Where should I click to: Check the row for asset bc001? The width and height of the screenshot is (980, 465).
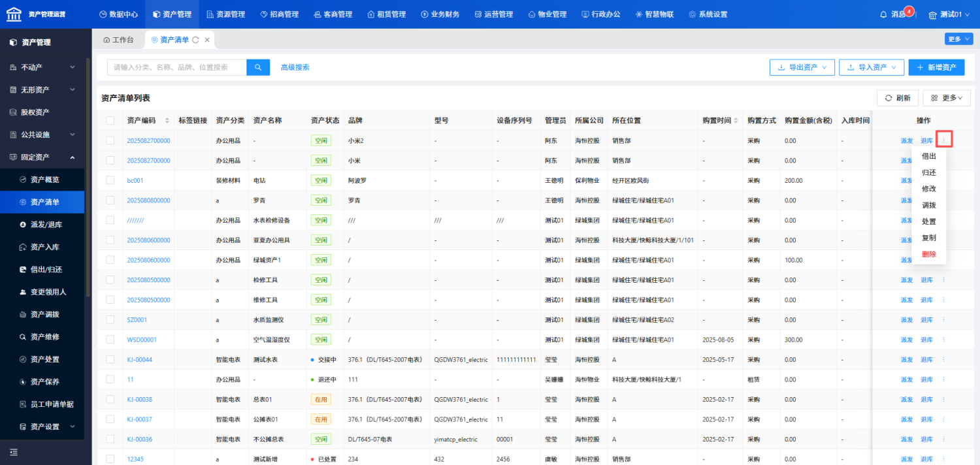[110, 180]
